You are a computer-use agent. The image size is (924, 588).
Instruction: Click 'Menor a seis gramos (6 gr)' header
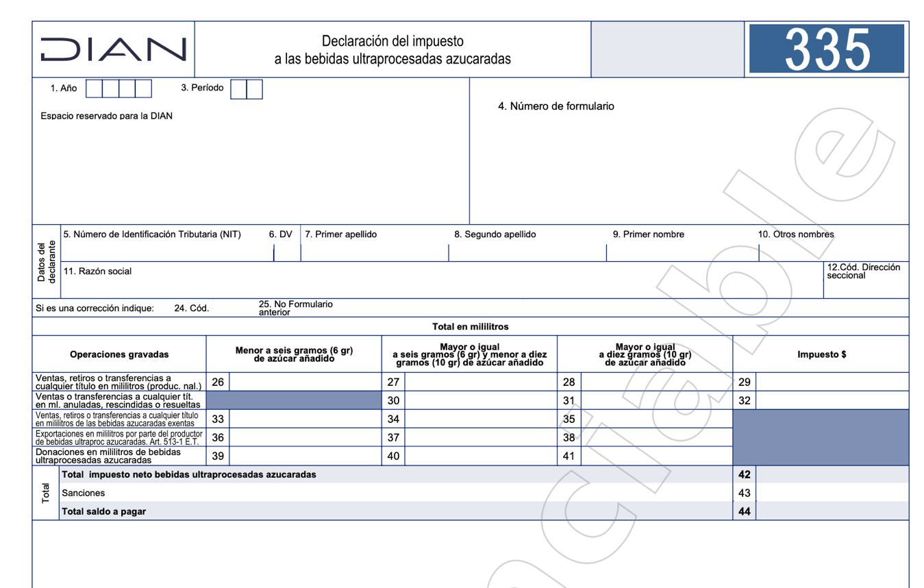(x=294, y=354)
